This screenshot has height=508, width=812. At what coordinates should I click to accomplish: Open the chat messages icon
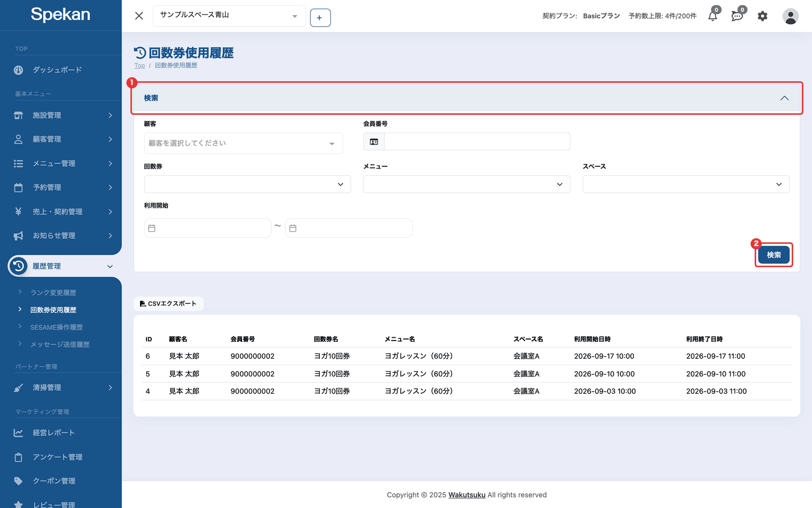click(737, 16)
